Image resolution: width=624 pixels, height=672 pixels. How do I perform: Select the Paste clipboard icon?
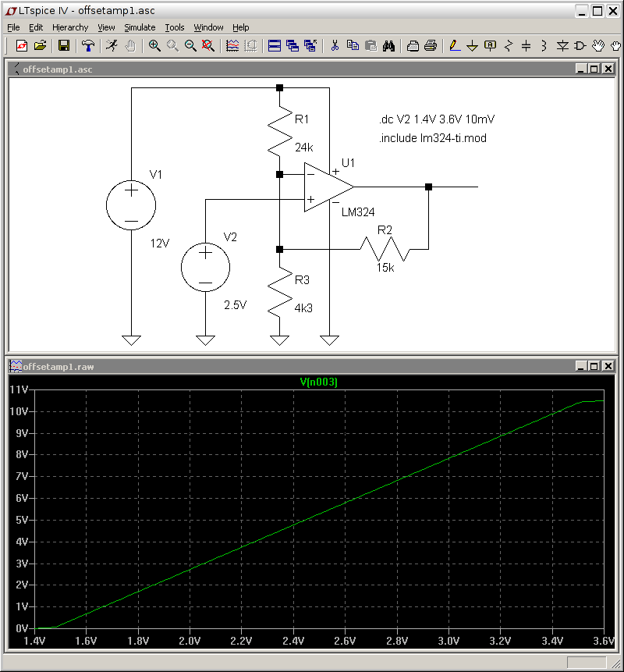[370, 45]
